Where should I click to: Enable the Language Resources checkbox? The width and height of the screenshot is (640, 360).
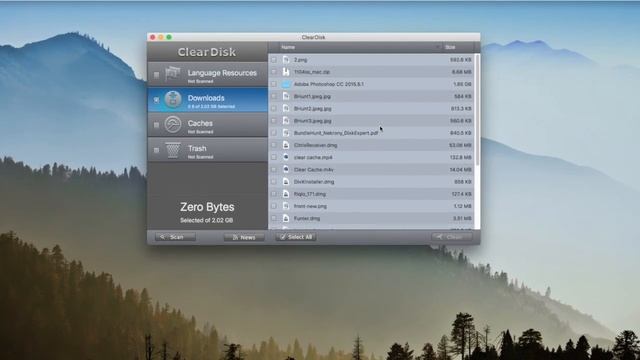click(156, 75)
